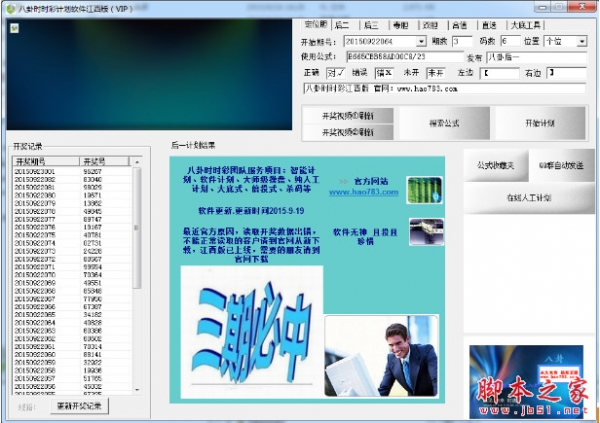Click into the 码数 input field
Viewport: 600px width, 423px height.
[510, 41]
